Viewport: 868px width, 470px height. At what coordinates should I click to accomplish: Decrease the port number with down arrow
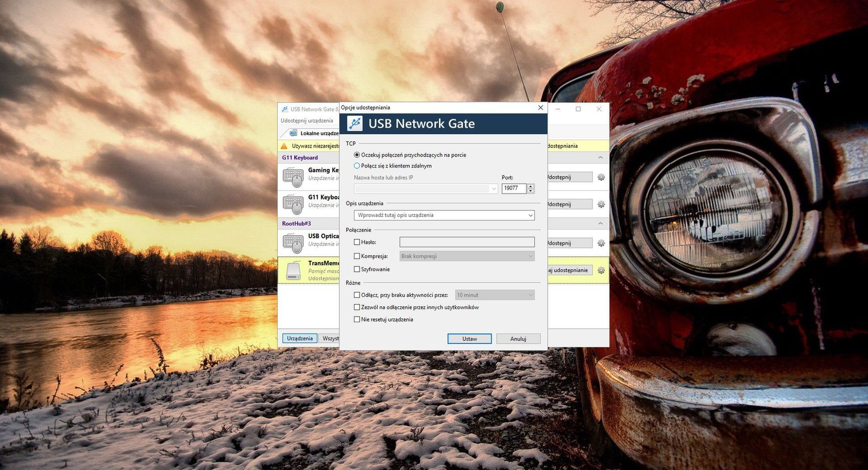click(x=530, y=191)
